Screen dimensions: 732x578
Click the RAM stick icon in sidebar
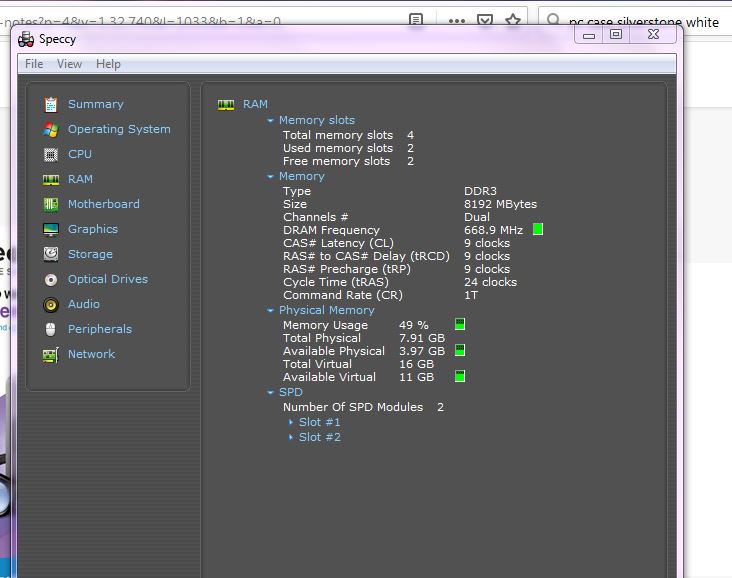[50, 180]
